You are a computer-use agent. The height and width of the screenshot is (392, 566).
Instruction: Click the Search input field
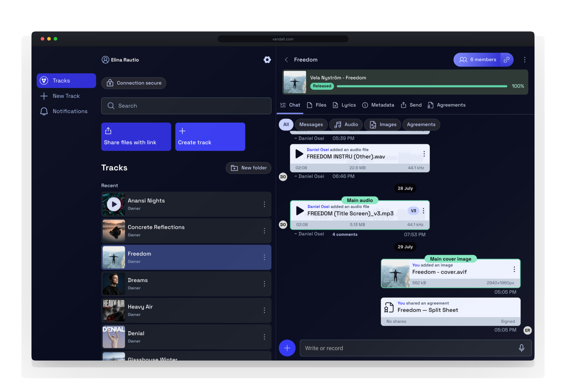pos(186,106)
